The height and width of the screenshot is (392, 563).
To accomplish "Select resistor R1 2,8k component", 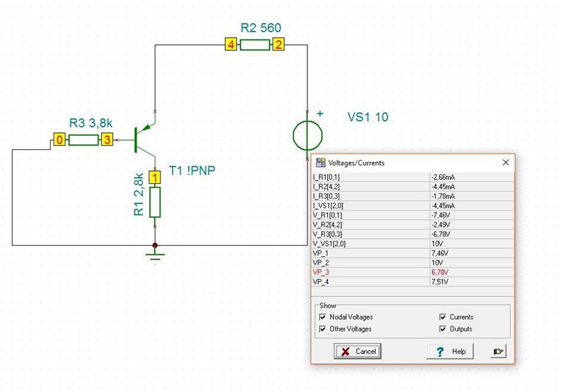I will (155, 202).
